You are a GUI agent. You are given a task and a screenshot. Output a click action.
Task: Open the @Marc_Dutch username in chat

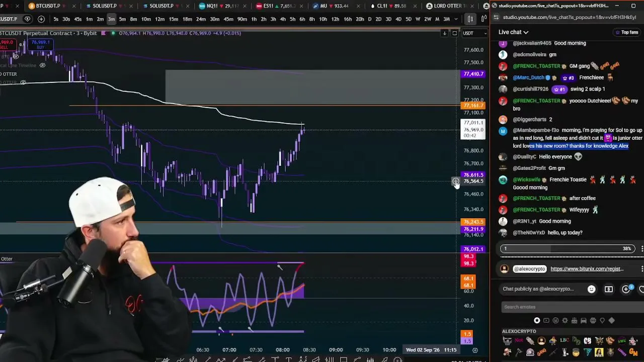point(529,78)
